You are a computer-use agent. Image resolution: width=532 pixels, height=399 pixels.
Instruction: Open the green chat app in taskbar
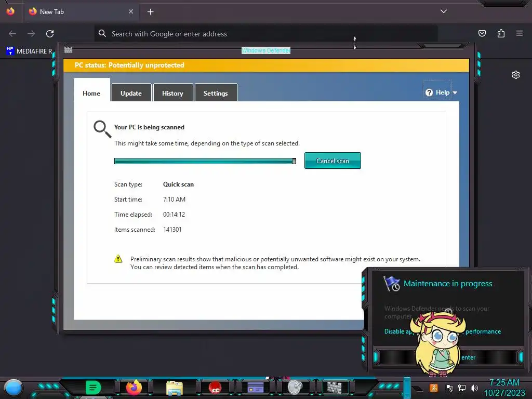tap(94, 387)
